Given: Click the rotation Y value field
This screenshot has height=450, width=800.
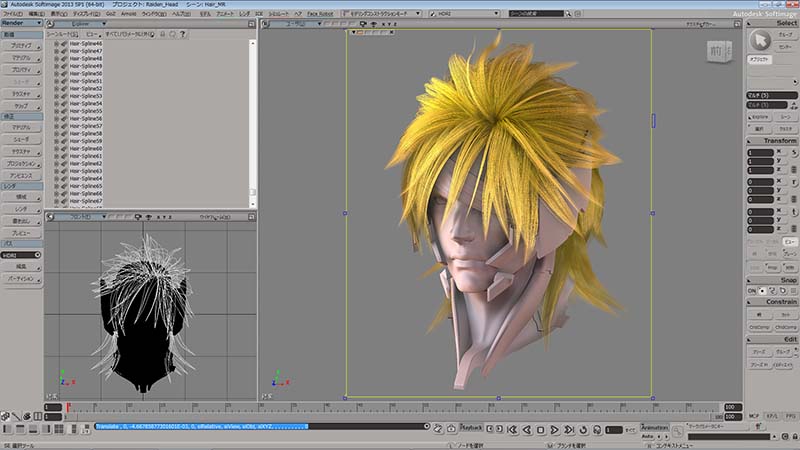Looking at the screenshot, I should tap(760, 191).
